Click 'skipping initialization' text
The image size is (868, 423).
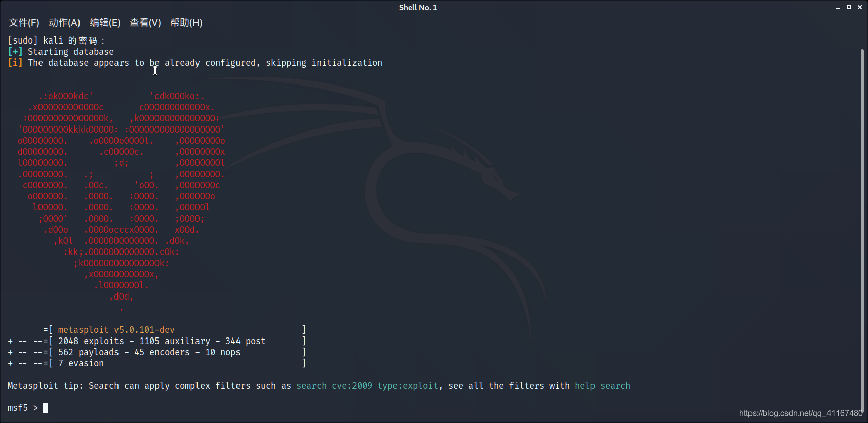(x=324, y=63)
